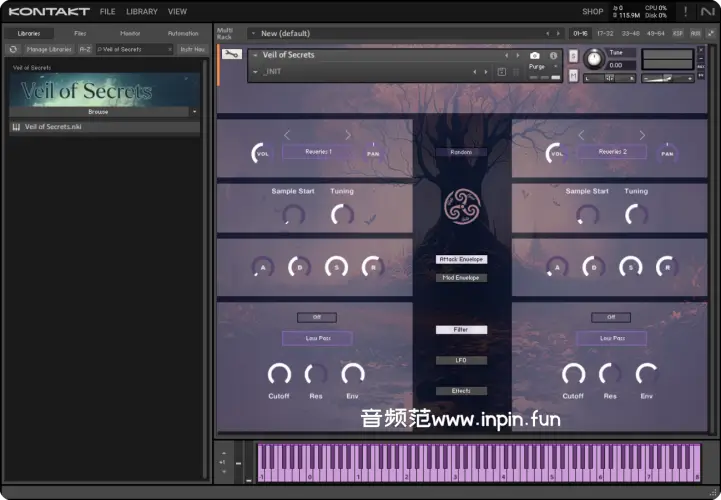Open the VIEW menu

177,12
